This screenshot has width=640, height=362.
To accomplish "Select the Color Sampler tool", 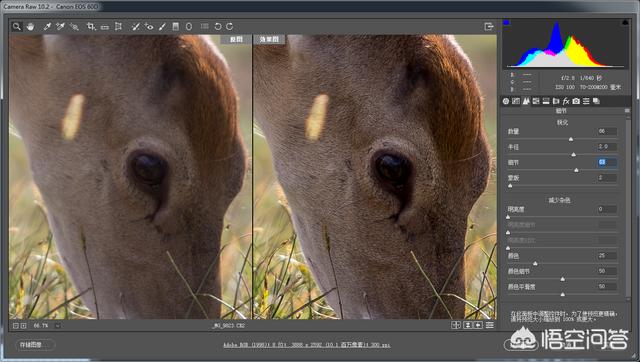I will [60, 27].
